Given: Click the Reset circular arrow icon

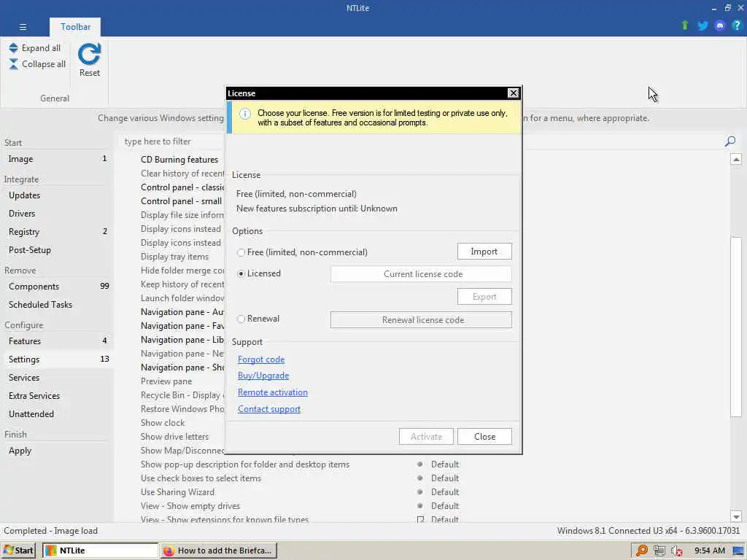Looking at the screenshot, I should click(90, 54).
